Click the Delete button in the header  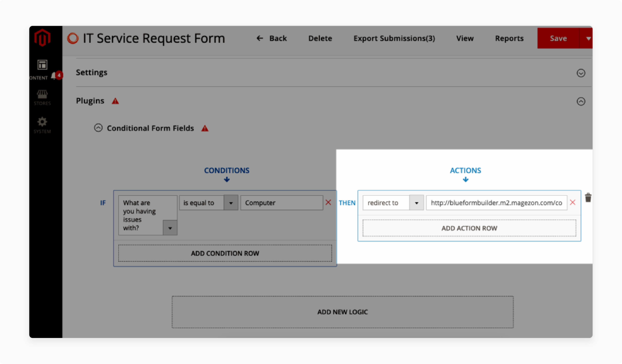[x=320, y=38]
